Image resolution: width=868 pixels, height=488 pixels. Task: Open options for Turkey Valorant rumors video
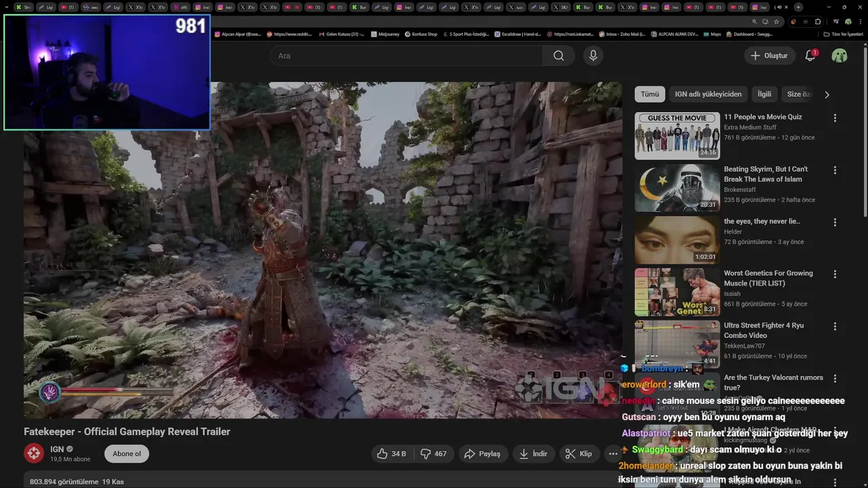click(x=835, y=379)
